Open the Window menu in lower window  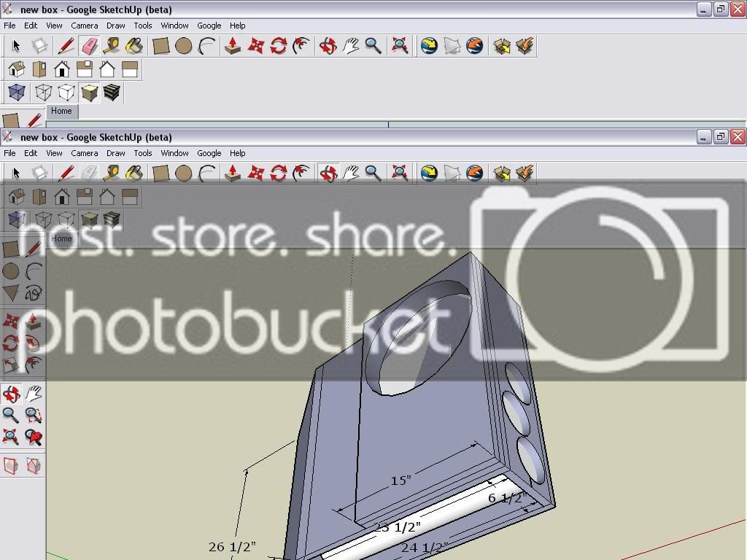tap(174, 153)
